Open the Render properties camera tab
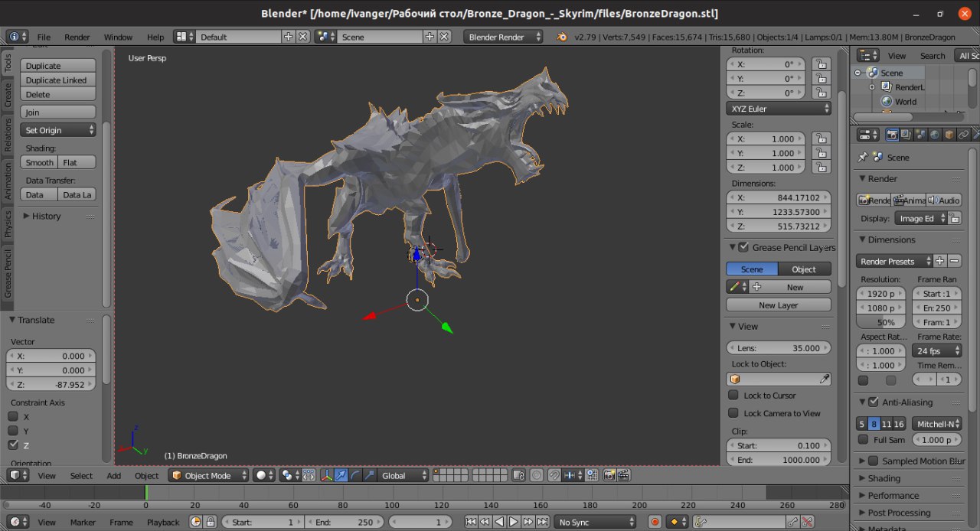This screenshot has width=980, height=531. point(892,135)
